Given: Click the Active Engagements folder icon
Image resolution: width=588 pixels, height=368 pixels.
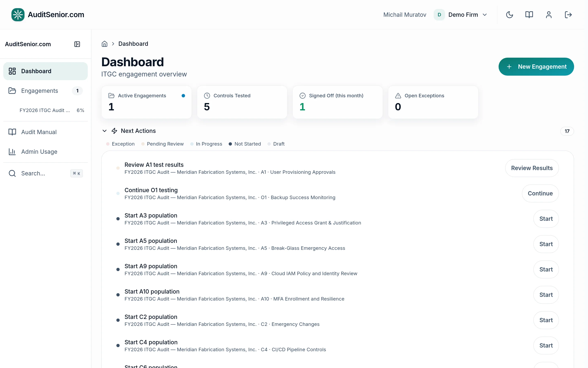Looking at the screenshot, I should (x=111, y=96).
